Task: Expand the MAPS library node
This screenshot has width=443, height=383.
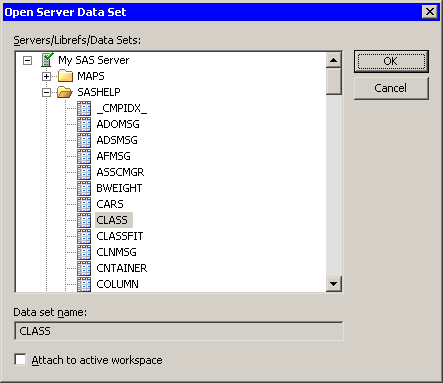Action: (46, 76)
